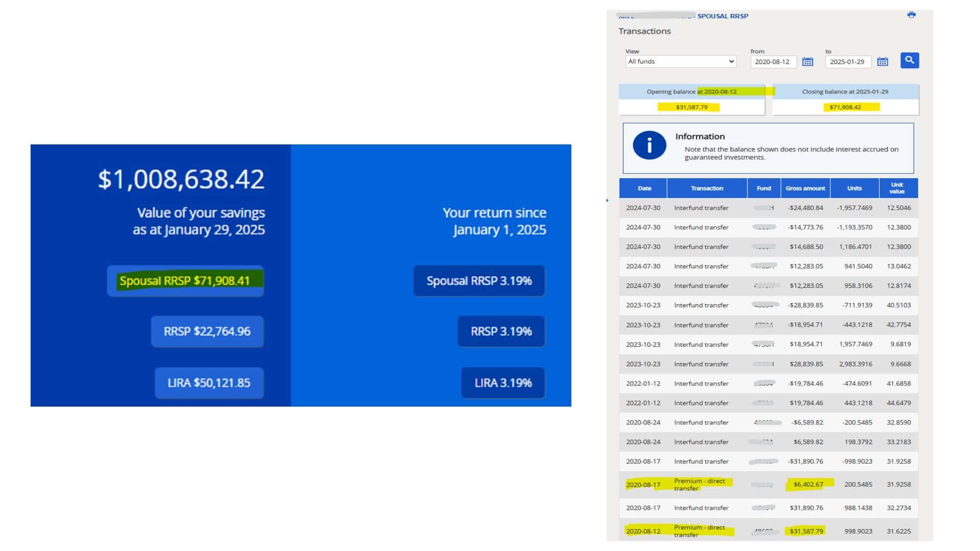Image resolution: width=980 pixels, height=551 pixels.
Task: Open the 'from' date calendar picker
Action: [807, 62]
